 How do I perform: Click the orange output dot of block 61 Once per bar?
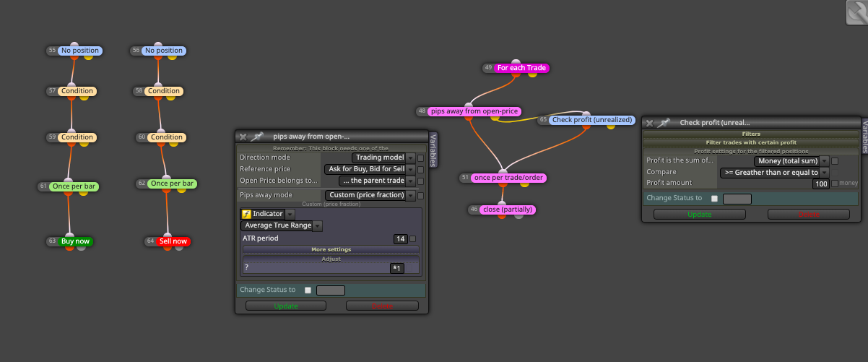tap(69, 192)
